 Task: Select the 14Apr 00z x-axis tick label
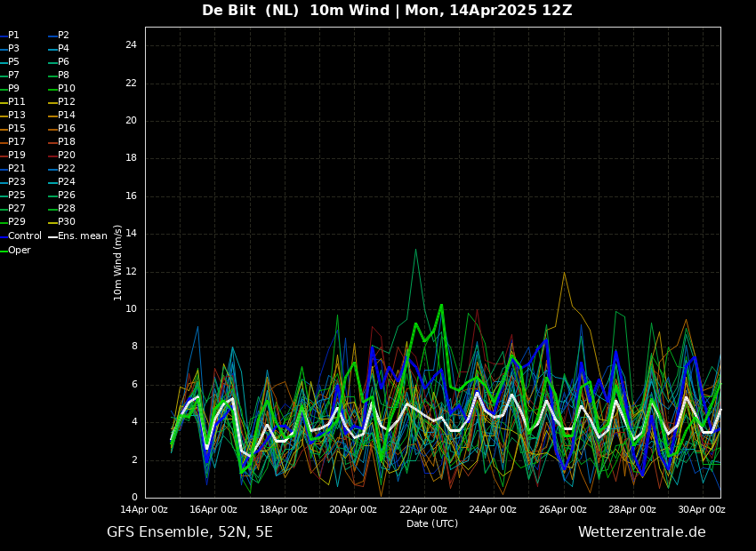pos(145,510)
